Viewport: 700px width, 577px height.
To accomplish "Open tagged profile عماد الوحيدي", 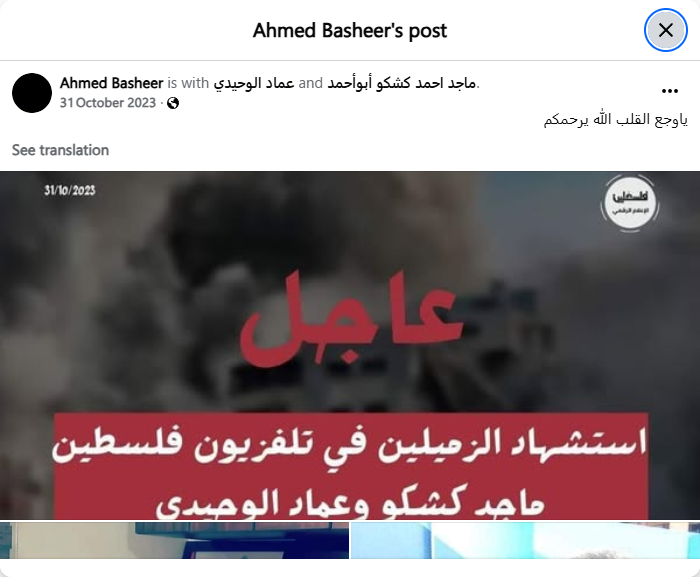I will click(x=254, y=83).
